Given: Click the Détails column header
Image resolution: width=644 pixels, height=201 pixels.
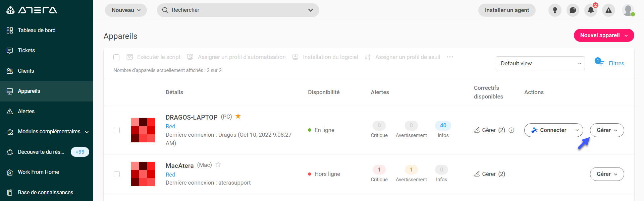Looking at the screenshot, I should (x=174, y=92).
